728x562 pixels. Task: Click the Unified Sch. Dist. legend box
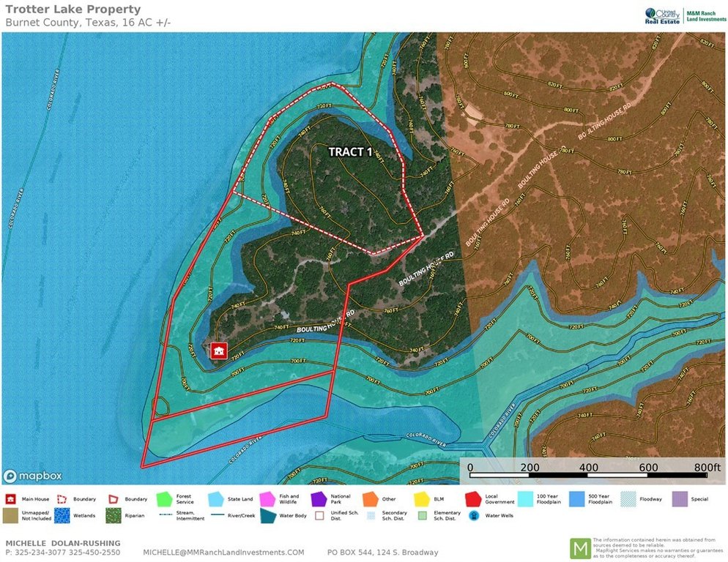click(319, 516)
